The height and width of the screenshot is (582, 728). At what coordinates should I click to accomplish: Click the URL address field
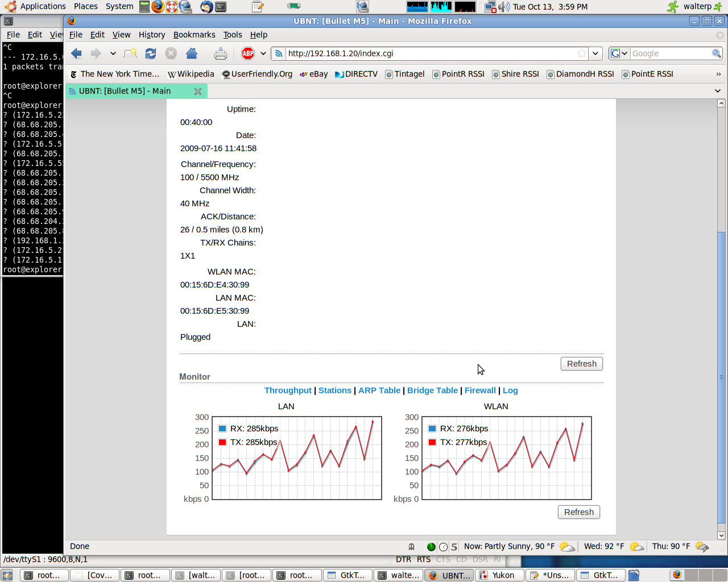pos(431,53)
